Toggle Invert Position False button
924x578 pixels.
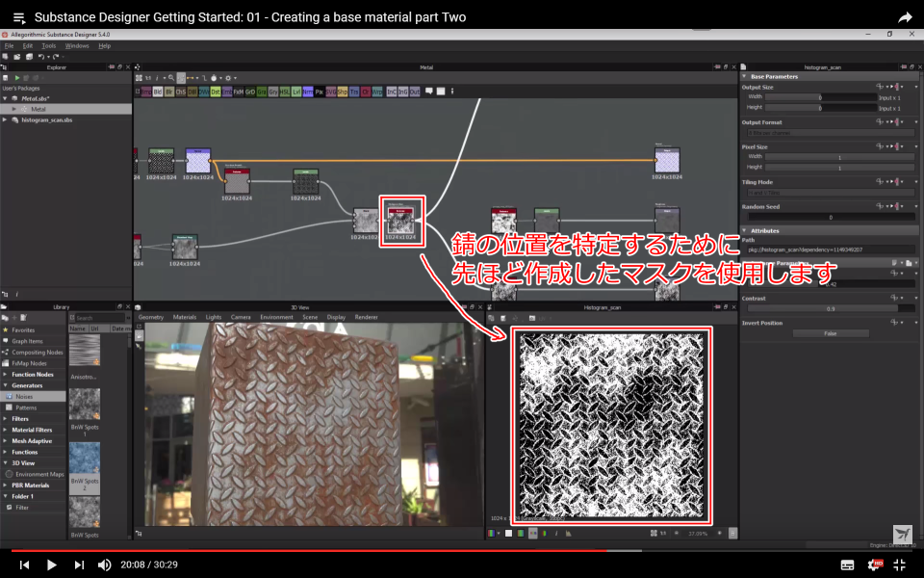coord(831,333)
